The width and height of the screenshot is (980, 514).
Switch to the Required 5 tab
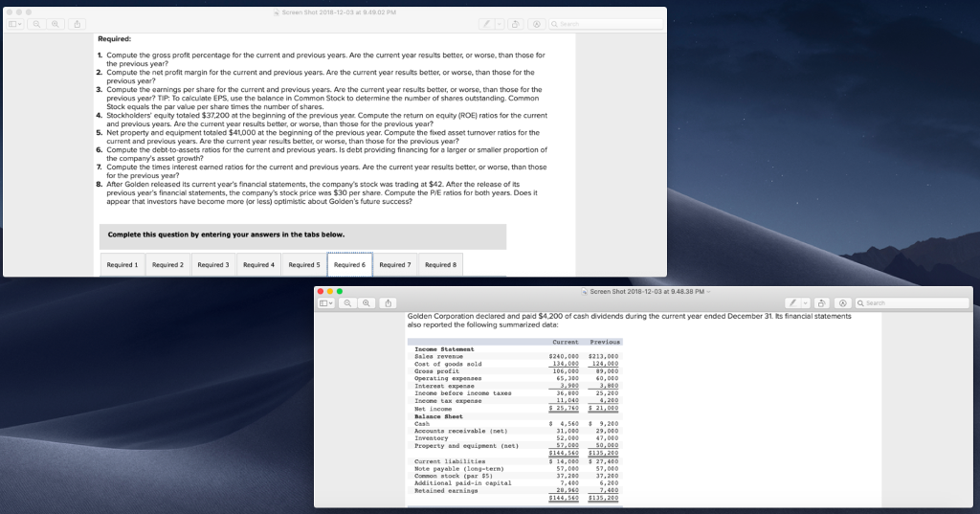(303, 264)
